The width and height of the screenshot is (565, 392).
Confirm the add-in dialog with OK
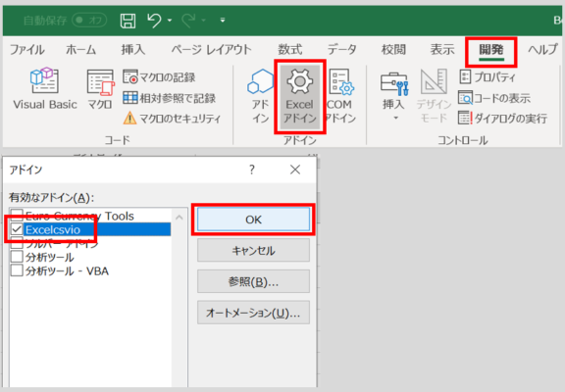253,220
